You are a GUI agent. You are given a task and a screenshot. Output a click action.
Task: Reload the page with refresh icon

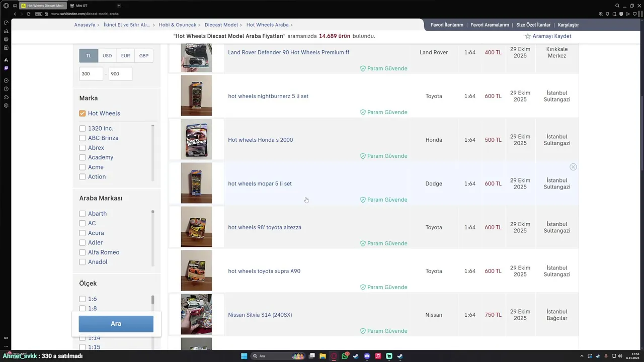point(29,14)
